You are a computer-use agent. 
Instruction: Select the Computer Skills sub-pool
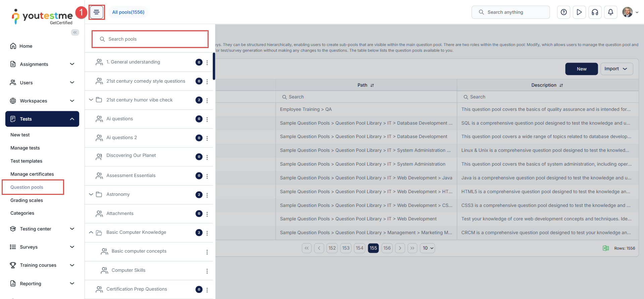(128, 270)
